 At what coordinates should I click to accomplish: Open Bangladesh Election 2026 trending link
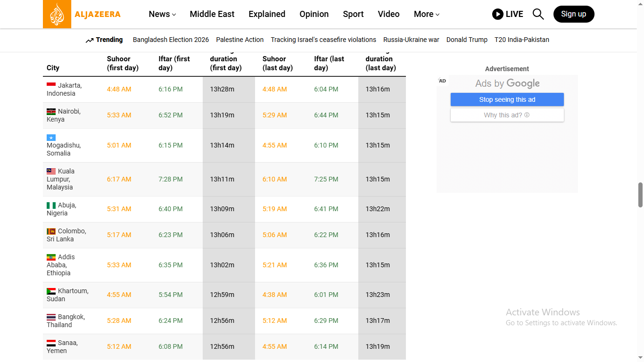click(171, 40)
